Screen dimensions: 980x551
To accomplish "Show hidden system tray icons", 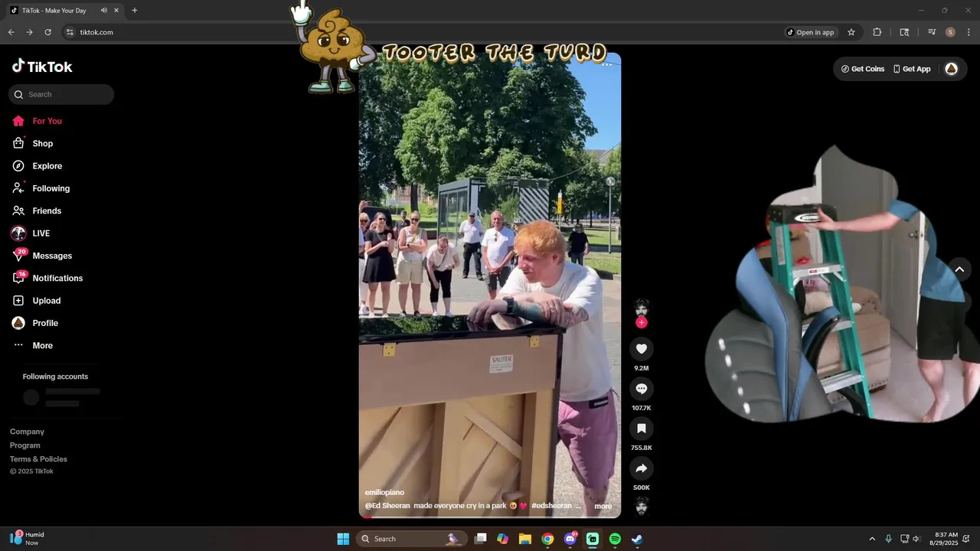I will pos(871,539).
